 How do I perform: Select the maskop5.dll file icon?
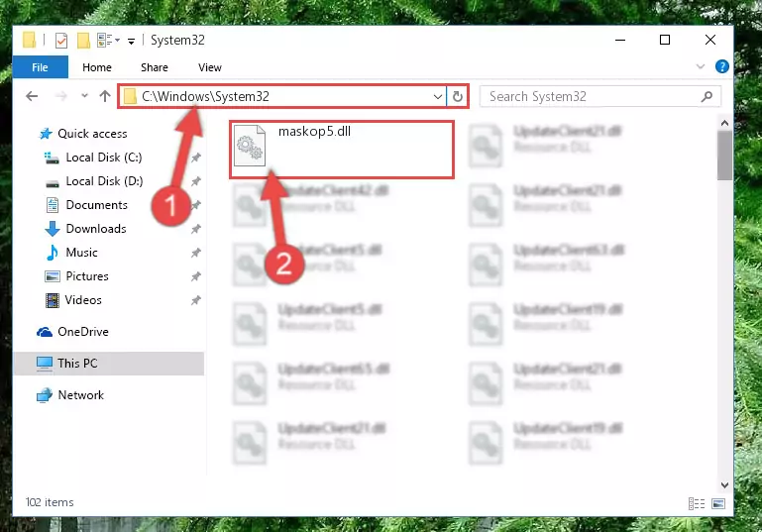click(250, 146)
